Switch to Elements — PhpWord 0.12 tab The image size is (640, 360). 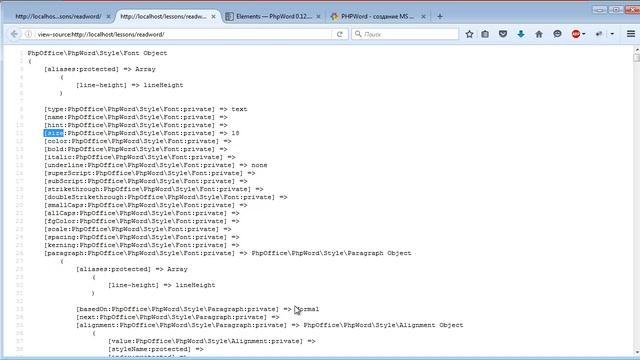click(x=273, y=16)
